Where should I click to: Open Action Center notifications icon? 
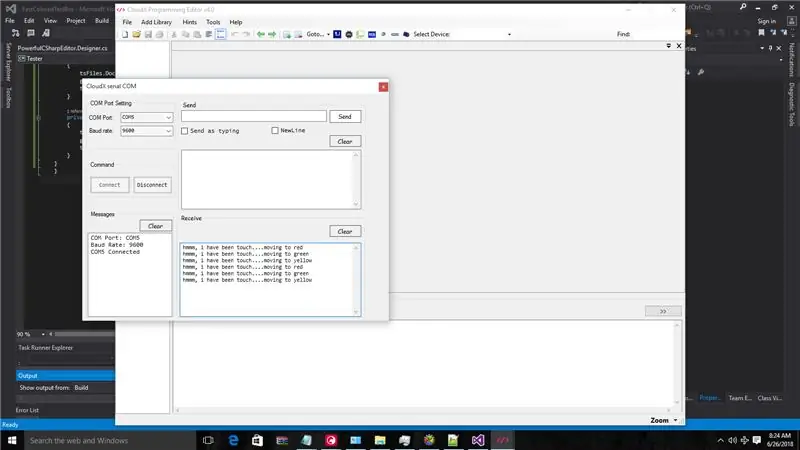pyautogui.click(x=757, y=440)
